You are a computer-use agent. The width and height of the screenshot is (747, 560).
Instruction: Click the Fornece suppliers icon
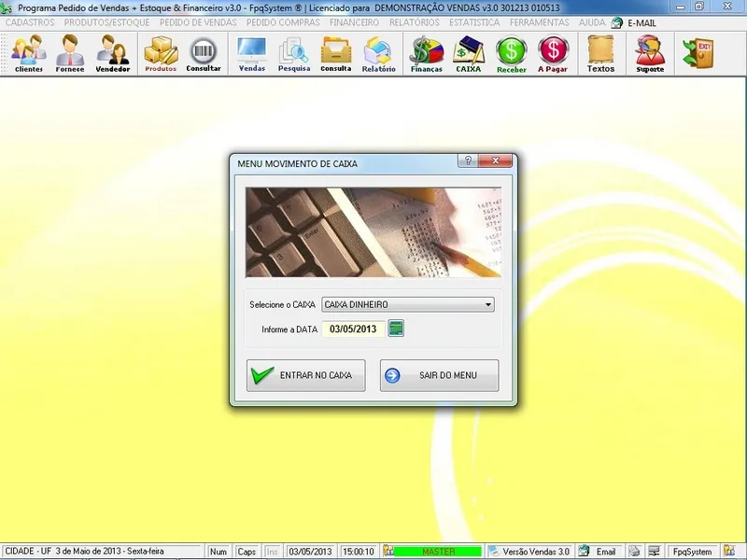(x=69, y=53)
